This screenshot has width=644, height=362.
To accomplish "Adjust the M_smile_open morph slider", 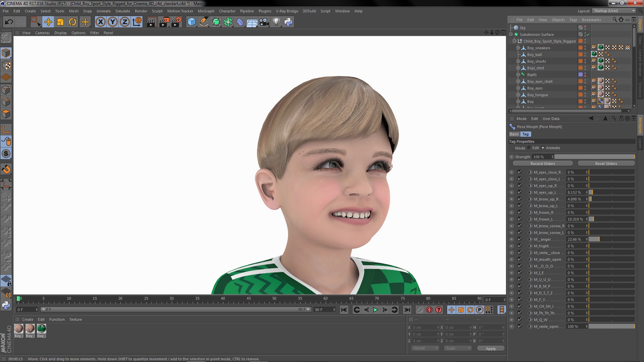I will point(611,326).
